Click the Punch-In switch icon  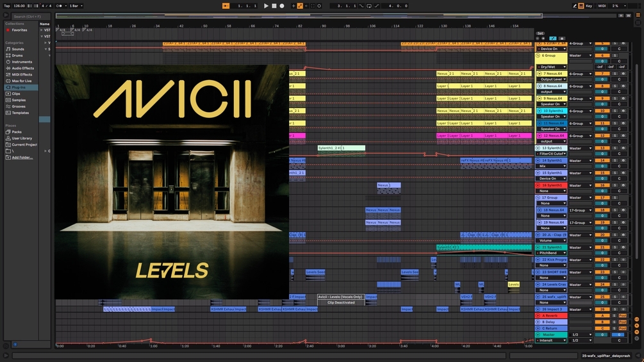click(x=361, y=6)
